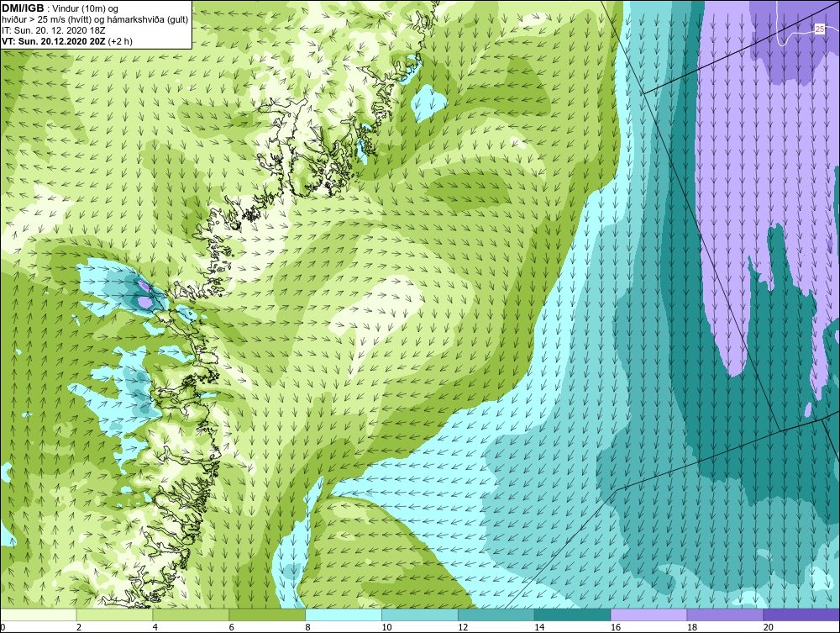The height and width of the screenshot is (633, 840).
Task: Click the DMI/IGB title text
Action: (23, 8)
